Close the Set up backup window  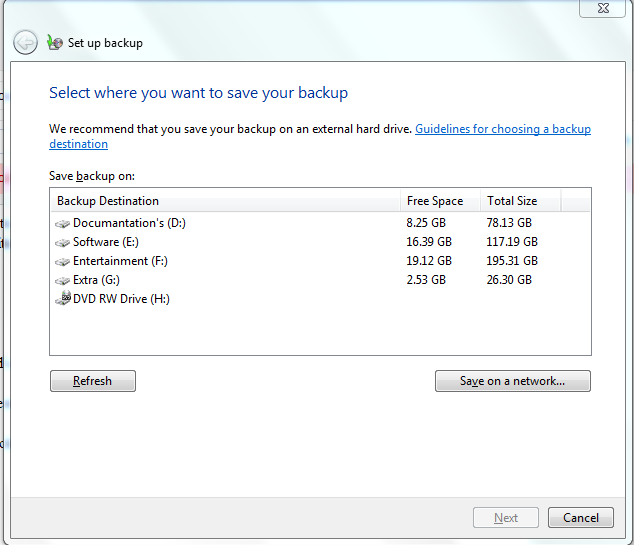602,8
